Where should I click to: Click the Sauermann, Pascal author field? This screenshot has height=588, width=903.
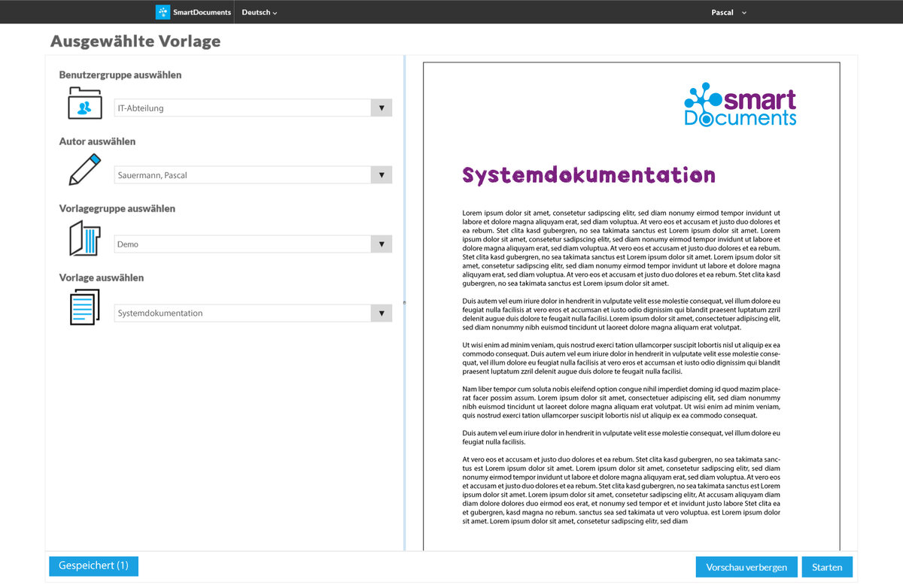pos(242,175)
